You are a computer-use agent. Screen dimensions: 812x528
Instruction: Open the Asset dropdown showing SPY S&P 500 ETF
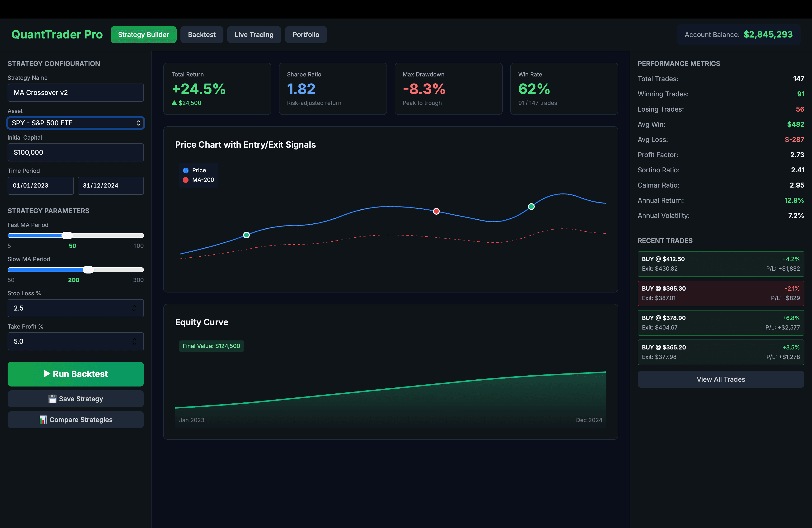[x=76, y=123]
